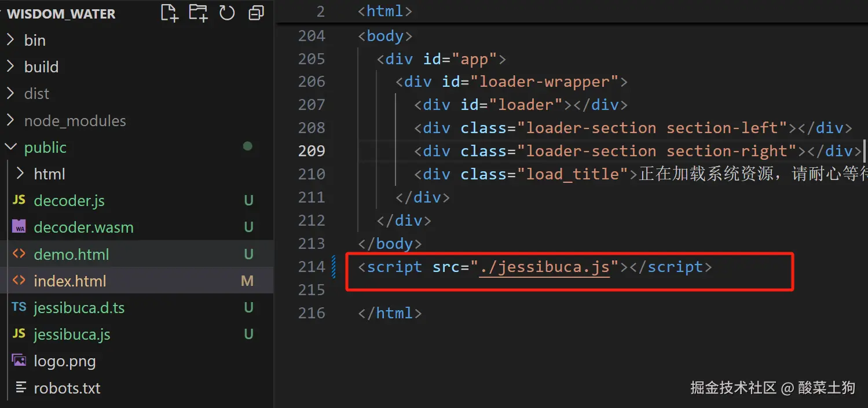Open robots.txt from the explorer

point(67,387)
